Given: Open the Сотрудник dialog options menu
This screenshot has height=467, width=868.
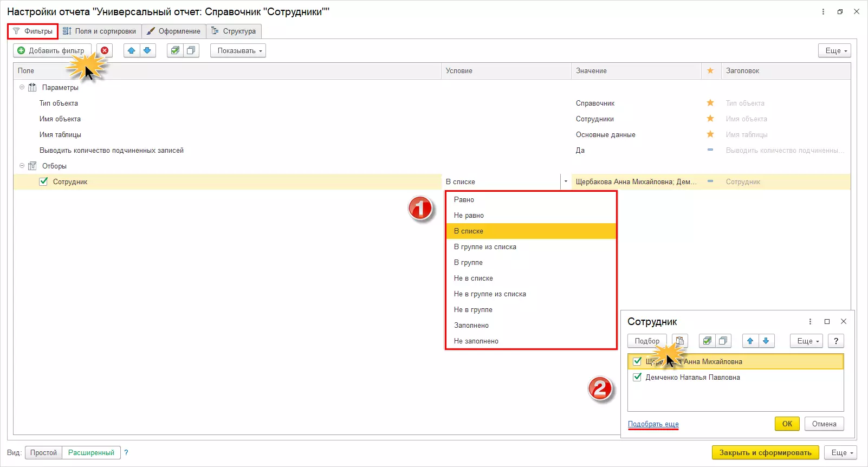Looking at the screenshot, I should point(810,321).
